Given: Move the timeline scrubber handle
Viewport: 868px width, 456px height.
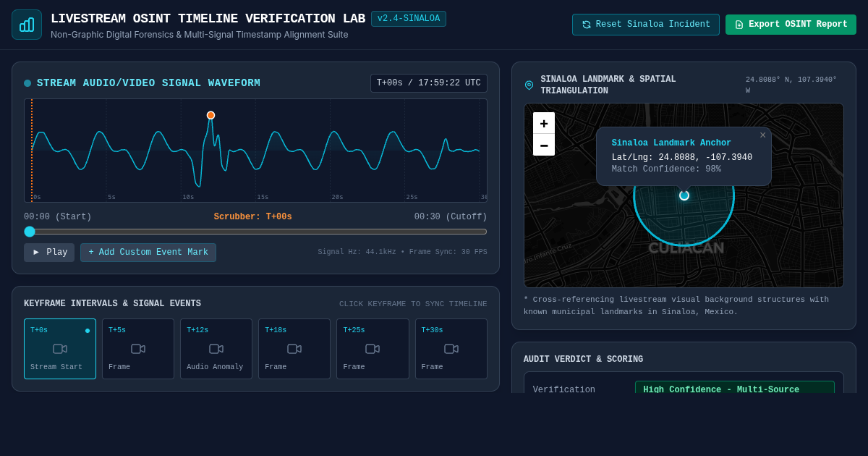Looking at the screenshot, I should (x=30, y=232).
